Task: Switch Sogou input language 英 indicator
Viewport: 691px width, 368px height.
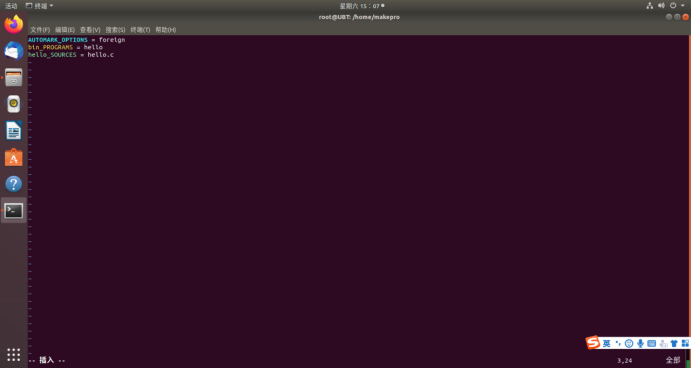Action: [x=607, y=344]
